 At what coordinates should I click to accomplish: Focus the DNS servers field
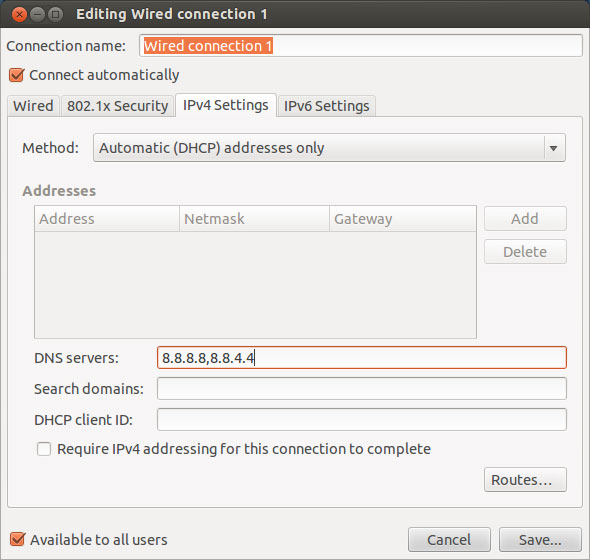click(362, 358)
